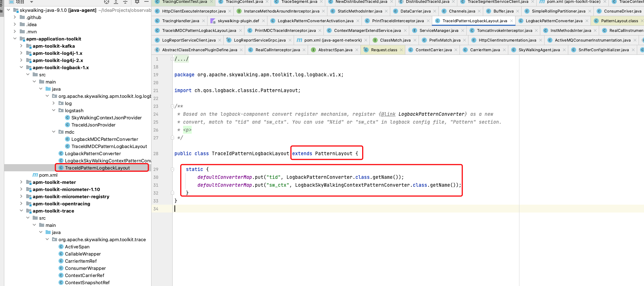644x286 pixels.
Task: Click the expand all icon in project panel
Action: coord(116,2)
